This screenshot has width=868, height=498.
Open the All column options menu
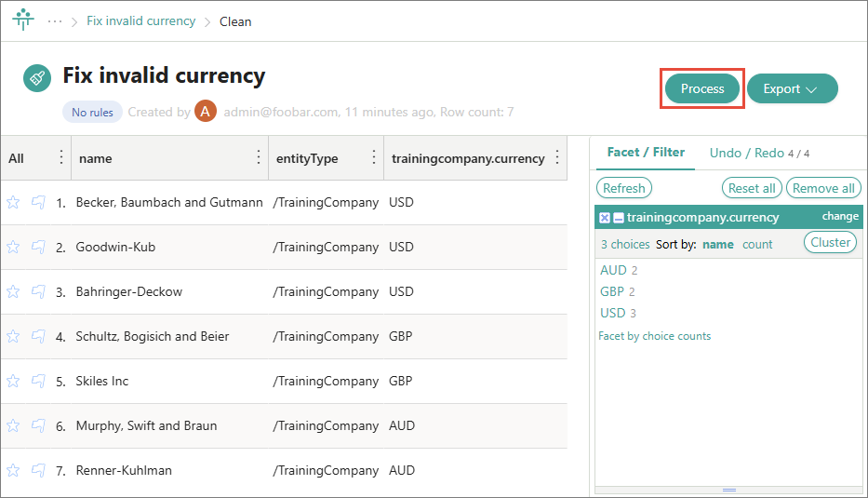61,158
